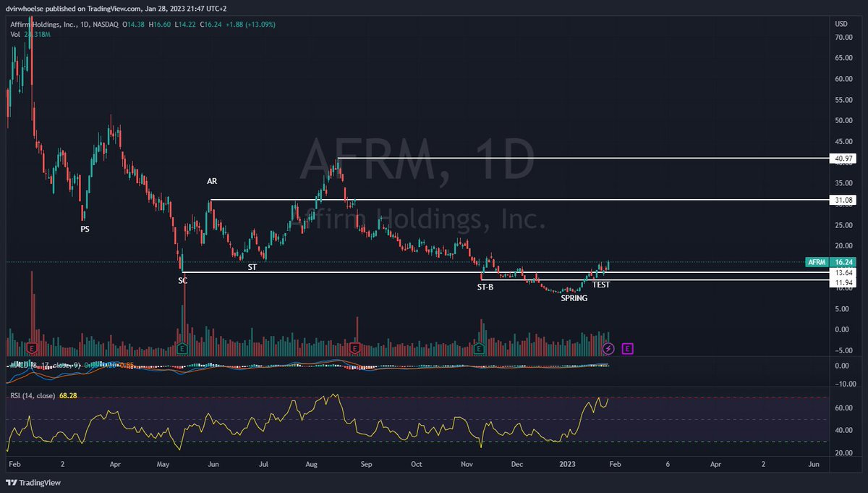This screenshot has width=868, height=493.
Task: Click the May label on time axis
Action: tap(161, 464)
